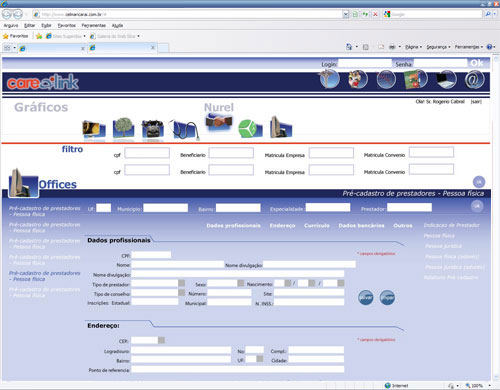Switch to the Outros tab
Viewport: 500px width, 390px height.
pos(403,226)
